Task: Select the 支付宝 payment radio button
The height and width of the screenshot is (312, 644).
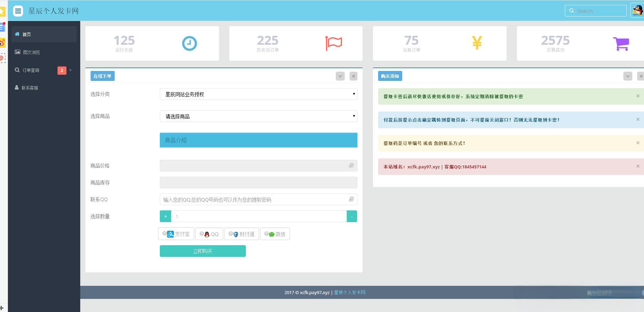Action: pyautogui.click(x=165, y=233)
